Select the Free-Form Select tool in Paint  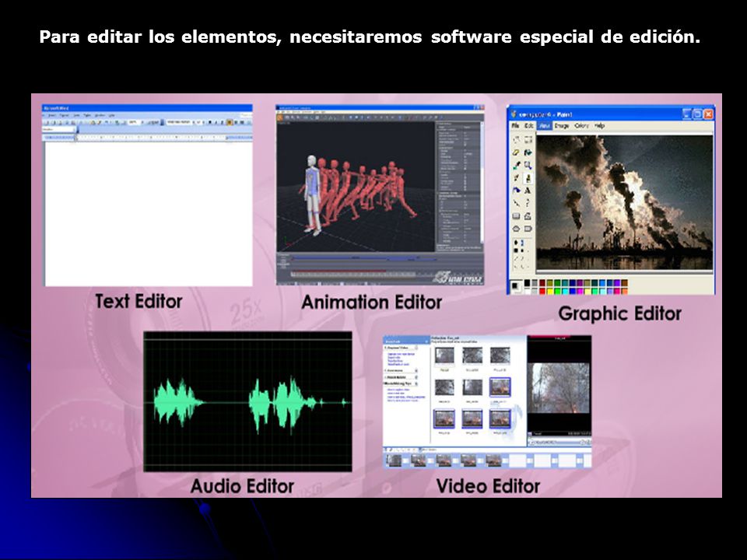516,139
